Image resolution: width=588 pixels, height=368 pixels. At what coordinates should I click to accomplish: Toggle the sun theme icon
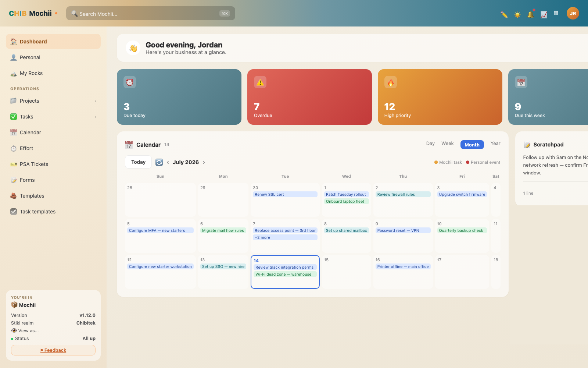coord(517,14)
